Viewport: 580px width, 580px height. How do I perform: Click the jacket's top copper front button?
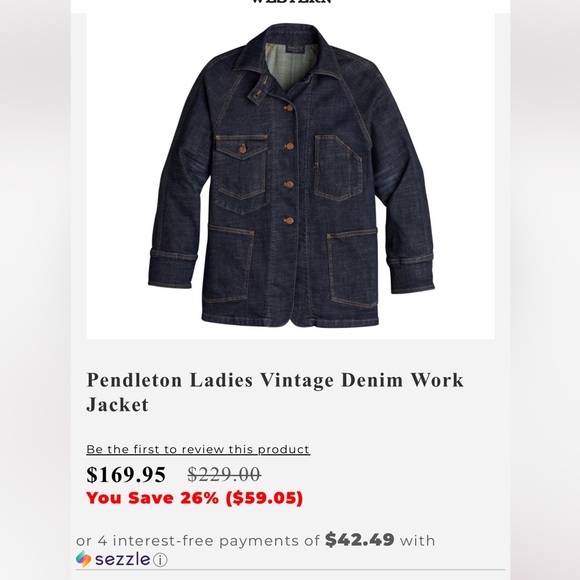pos(288,108)
